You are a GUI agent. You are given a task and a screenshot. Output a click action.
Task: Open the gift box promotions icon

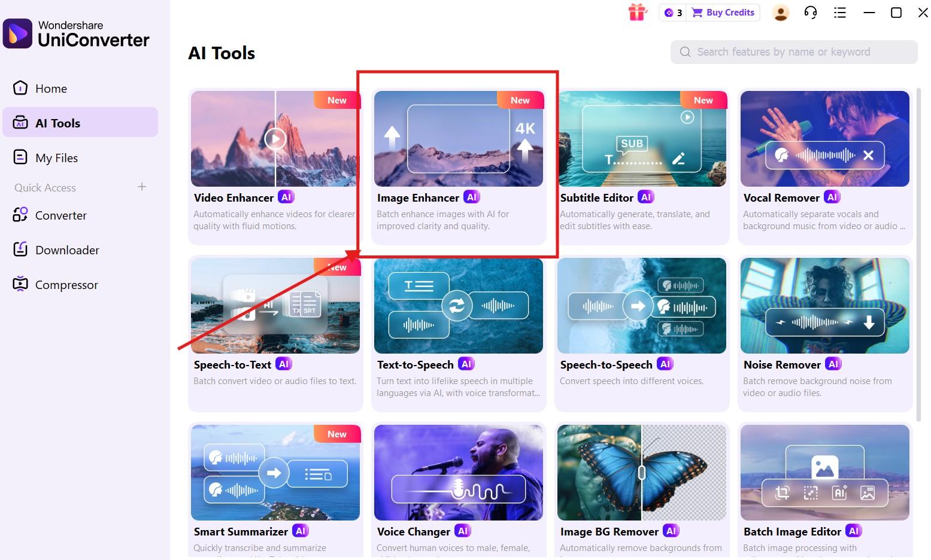click(638, 13)
